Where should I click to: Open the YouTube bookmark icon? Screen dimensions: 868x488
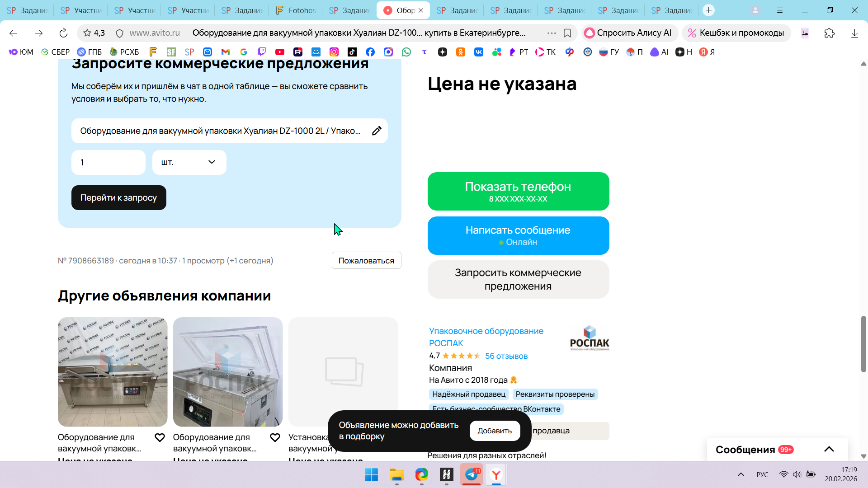[x=280, y=52]
